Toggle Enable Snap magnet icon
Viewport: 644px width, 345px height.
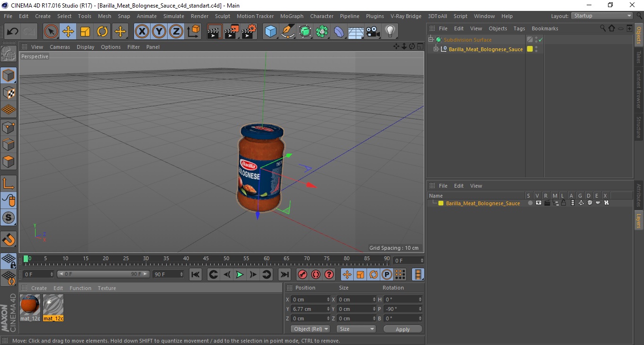point(9,239)
